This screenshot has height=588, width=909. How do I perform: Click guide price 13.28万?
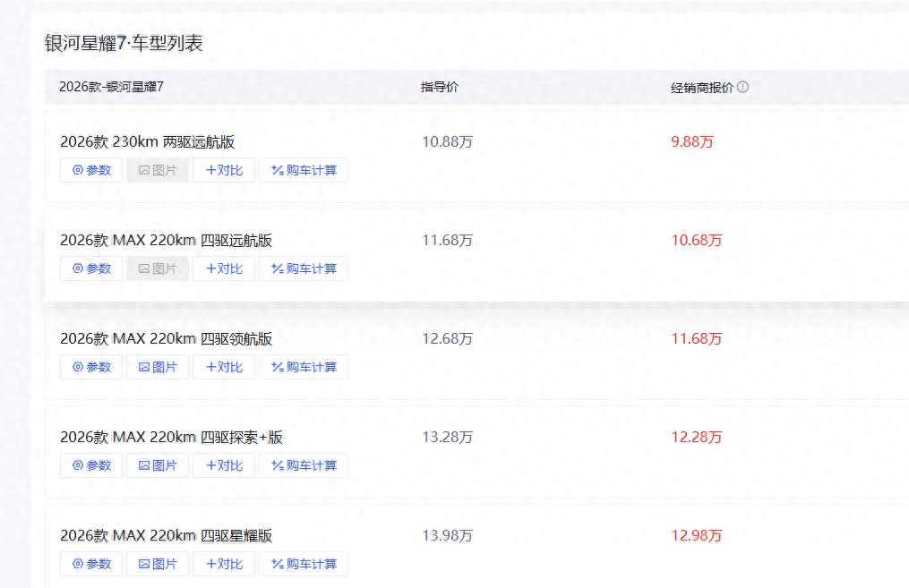point(447,438)
